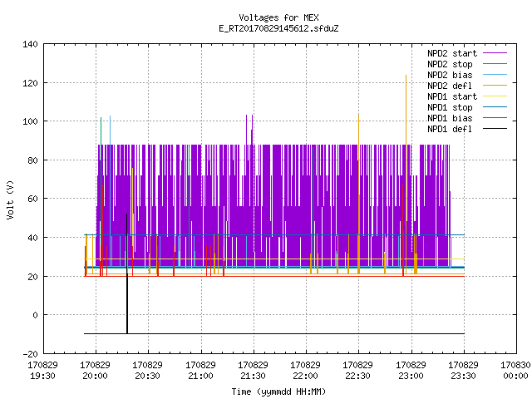Image resolution: width=532 pixels, height=399 pixels.
Task: Click the y-axis tick value 100
Action: (x=30, y=121)
